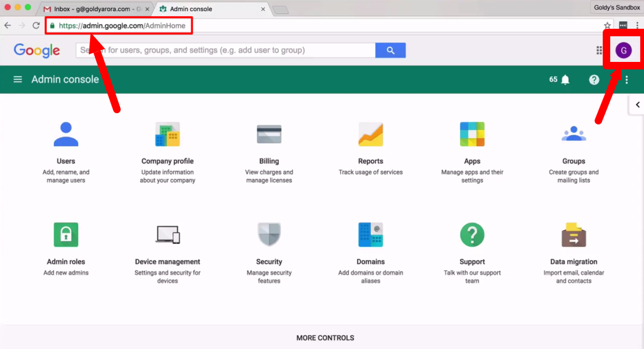Open the Support question mark icon
Image resolution: width=644 pixels, height=349 pixels.
472,235
